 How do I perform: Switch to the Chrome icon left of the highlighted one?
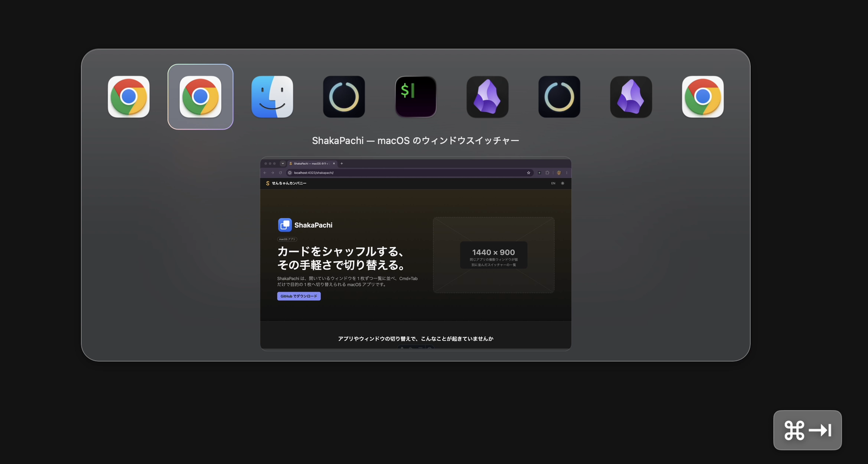click(129, 97)
